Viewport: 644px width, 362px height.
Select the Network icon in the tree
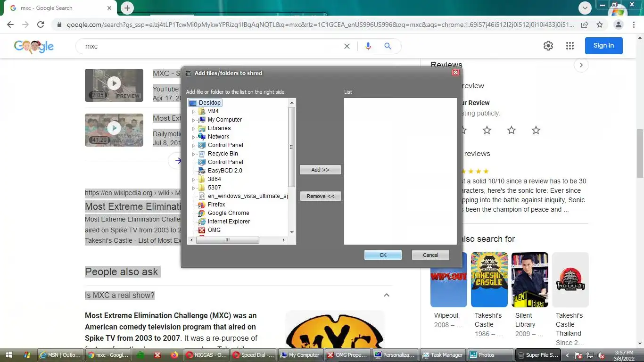point(202,137)
